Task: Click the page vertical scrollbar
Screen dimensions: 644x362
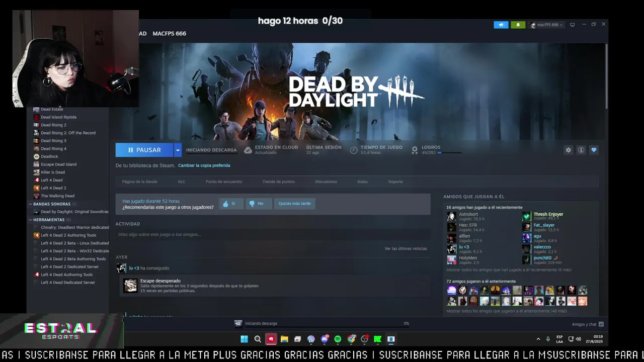Action: pyautogui.click(x=606, y=75)
